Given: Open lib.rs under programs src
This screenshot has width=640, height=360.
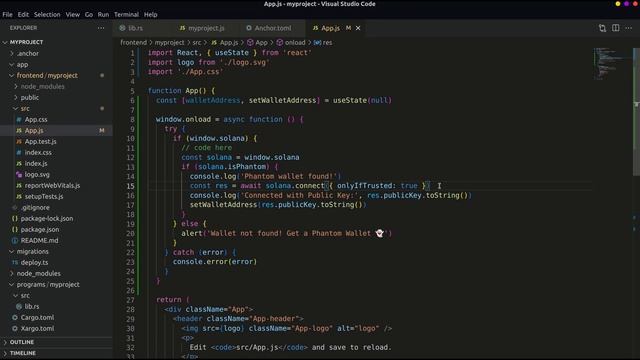Looking at the screenshot, I should 32,307.
